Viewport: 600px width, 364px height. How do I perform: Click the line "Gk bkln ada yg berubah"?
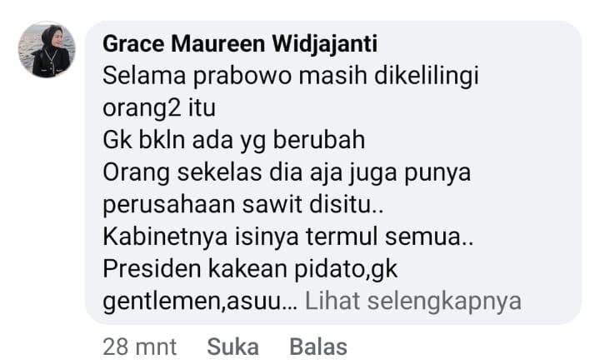(234, 140)
